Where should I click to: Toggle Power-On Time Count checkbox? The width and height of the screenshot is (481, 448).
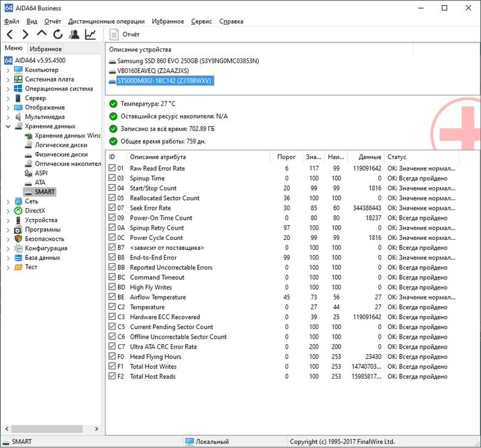(x=112, y=217)
